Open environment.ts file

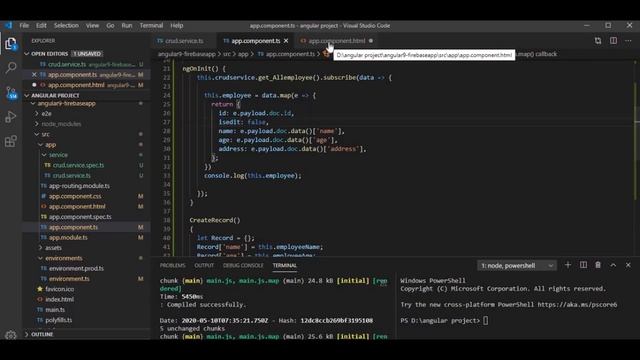click(86, 279)
